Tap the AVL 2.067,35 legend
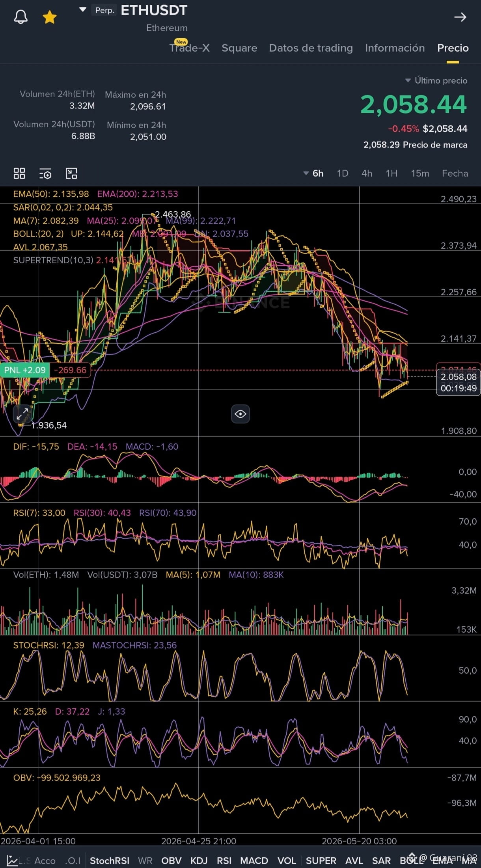This screenshot has width=481, height=868. tap(40, 247)
